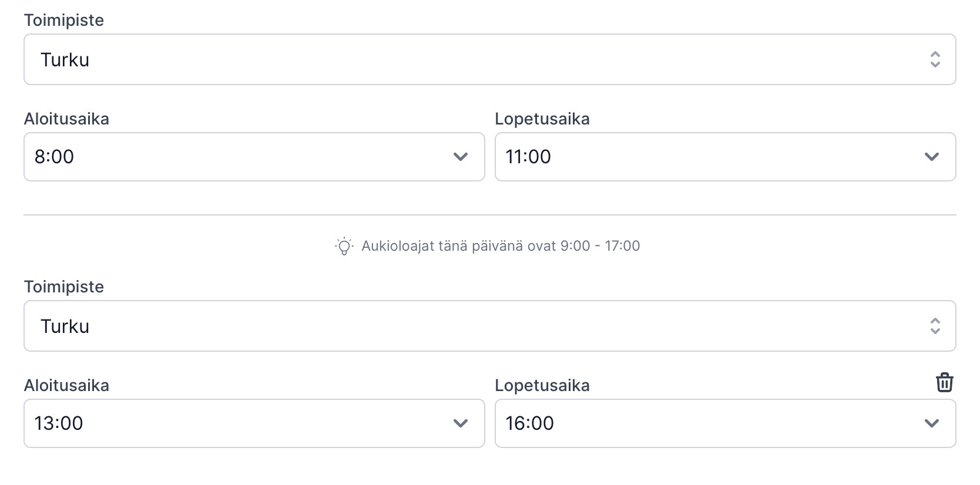Viewport: 980px width, 485px height.
Task: Click the chevron beside 16:00 end time
Action: [932, 423]
